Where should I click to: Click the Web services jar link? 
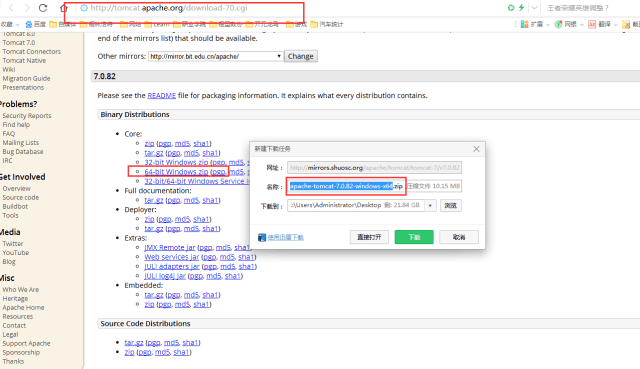172,257
